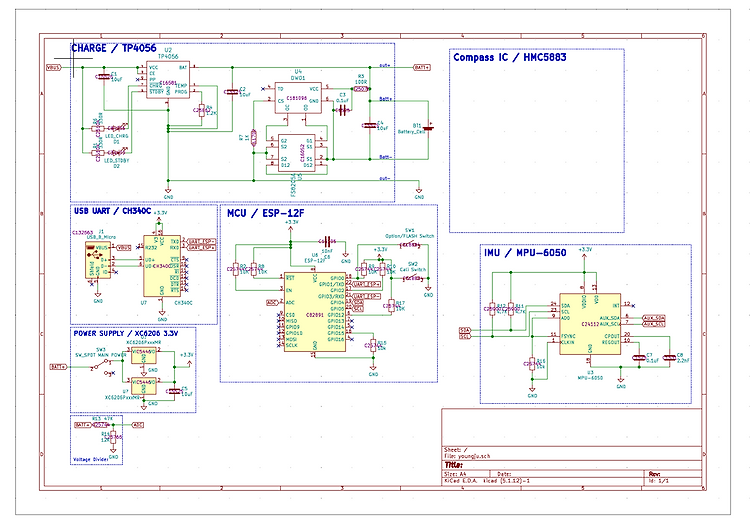Select resistor R14 in Voltage Divider

click(113, 437)
